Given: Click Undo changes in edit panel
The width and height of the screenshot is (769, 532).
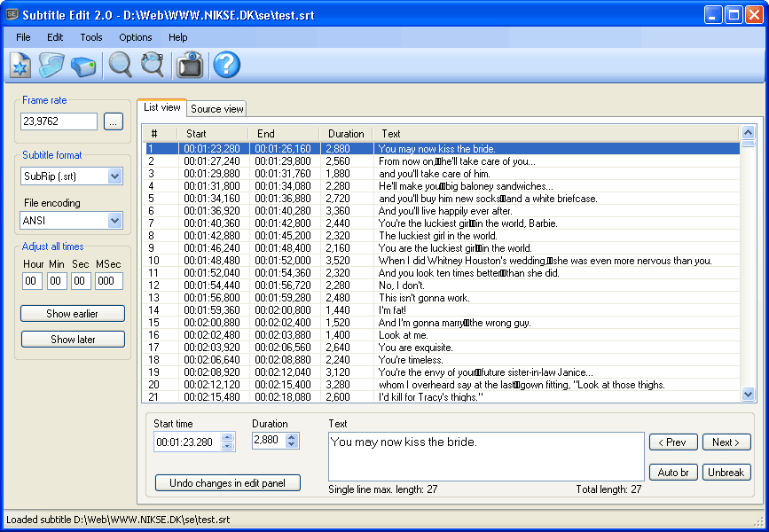Looking at the screenshot, I should [x=228, y=483].
